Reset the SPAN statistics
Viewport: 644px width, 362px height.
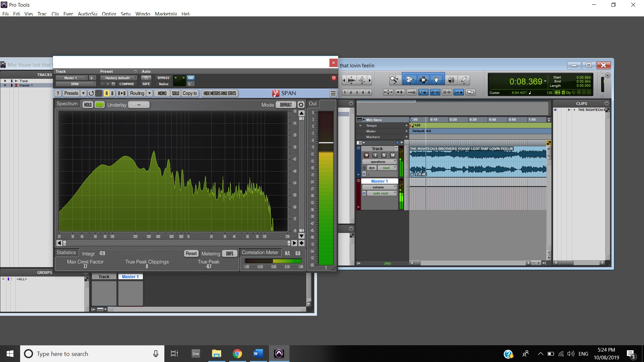(x=191, y=253)
